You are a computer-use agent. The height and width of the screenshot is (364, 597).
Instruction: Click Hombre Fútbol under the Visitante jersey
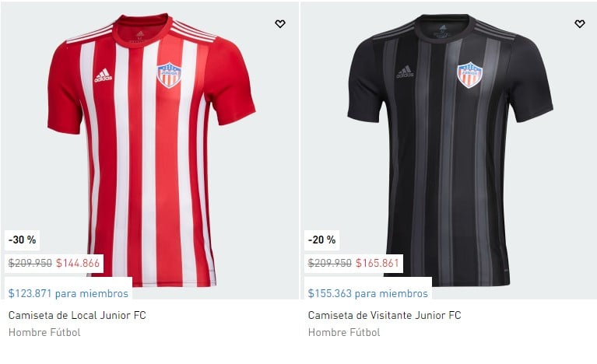tap(344, 332)
